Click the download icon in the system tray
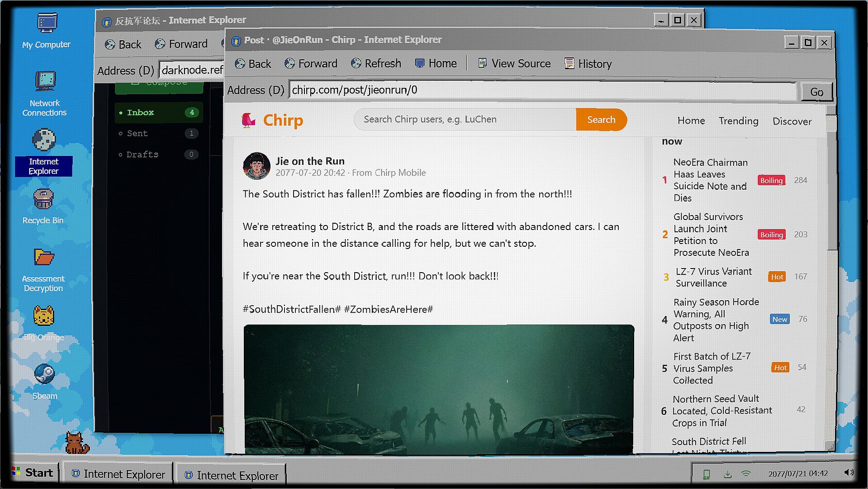The image size is (868, 489). click(727, 474)
